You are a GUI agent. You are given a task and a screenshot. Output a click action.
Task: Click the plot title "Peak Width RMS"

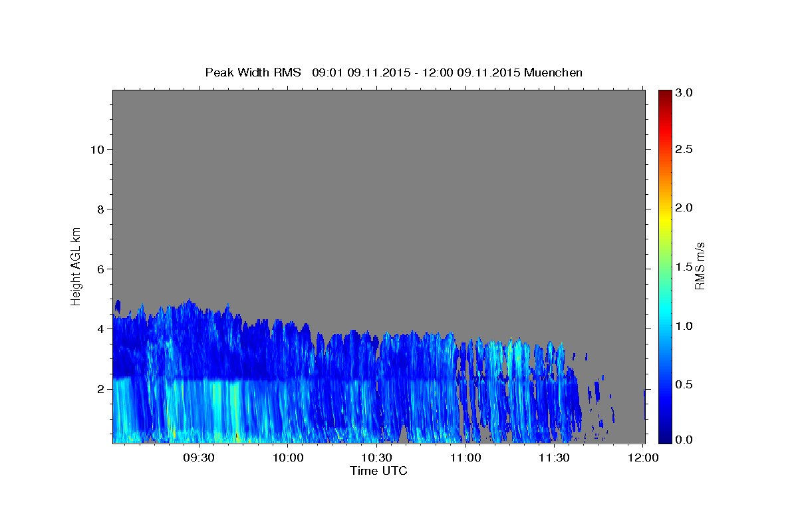click(253, 72)
